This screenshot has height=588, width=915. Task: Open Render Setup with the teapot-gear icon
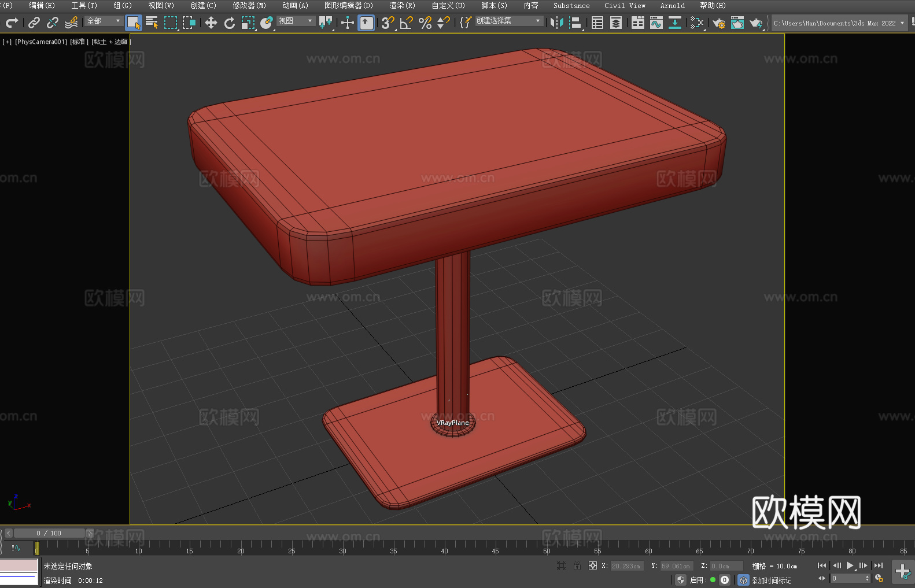click(718, 23)
